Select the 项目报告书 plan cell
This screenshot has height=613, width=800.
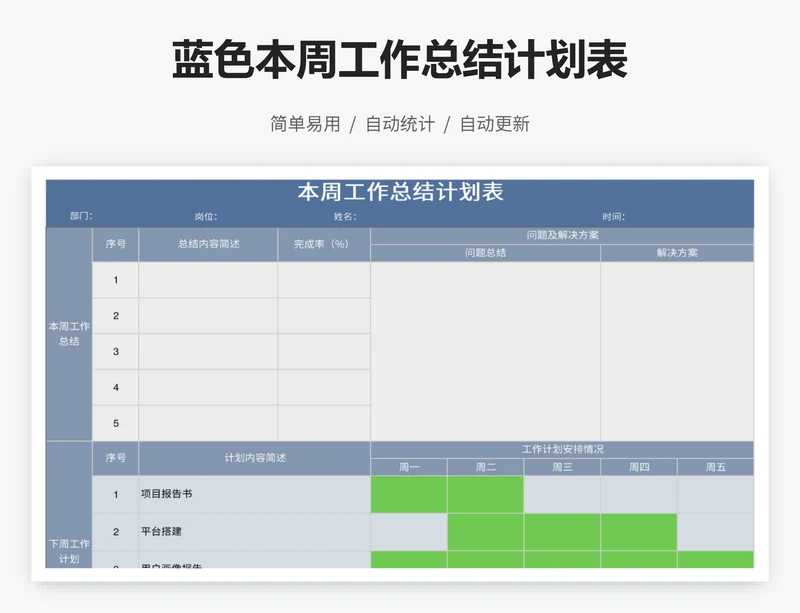click(x=255, y=495)
